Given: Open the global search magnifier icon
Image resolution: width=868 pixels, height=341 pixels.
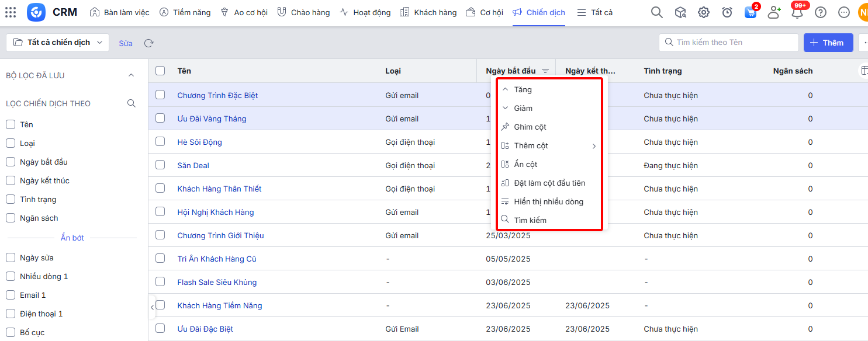Looking at the screenshot, I should 657,12.
